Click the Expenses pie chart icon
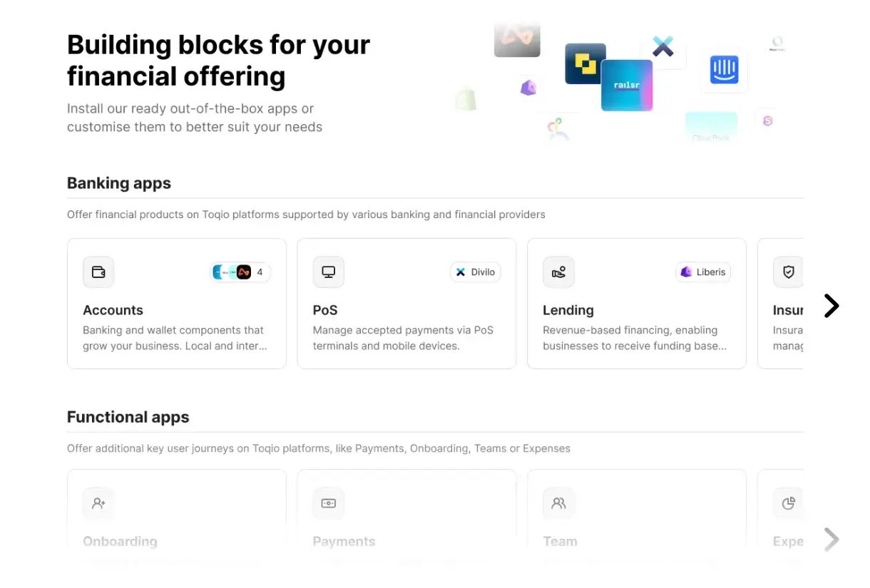870x588 pixels. point(788,503)
